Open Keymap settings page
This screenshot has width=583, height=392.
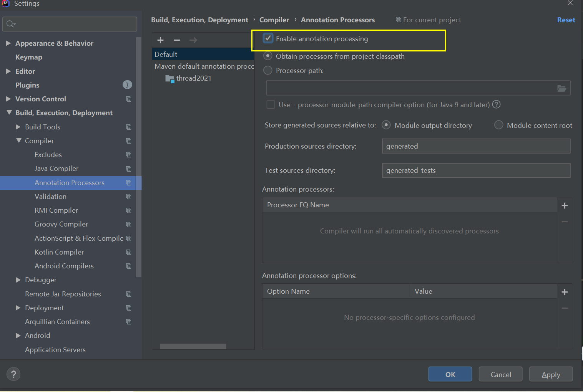[x=29, y=57]
